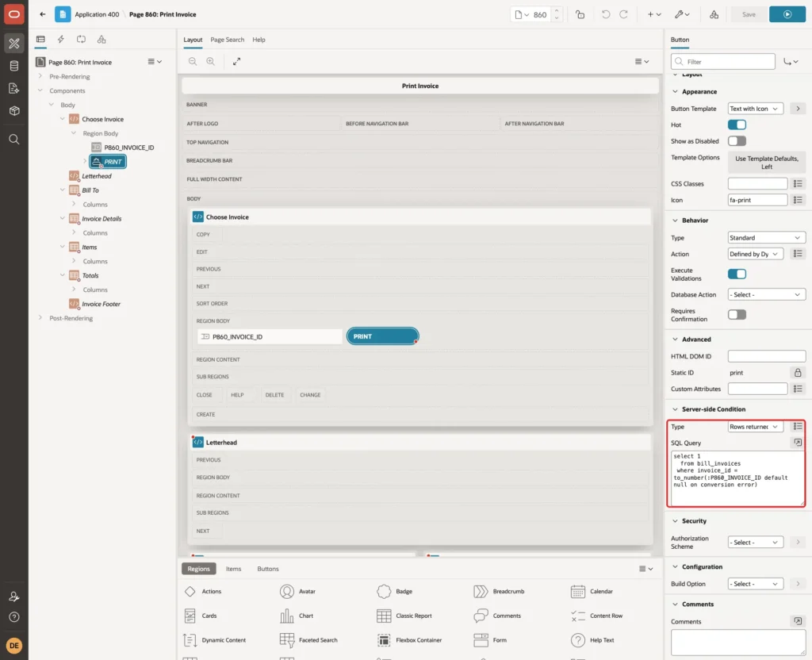Viewport: 812px width, 660px height.
Task: Enable the Show as Disabled switch
Action: point(737,141)
